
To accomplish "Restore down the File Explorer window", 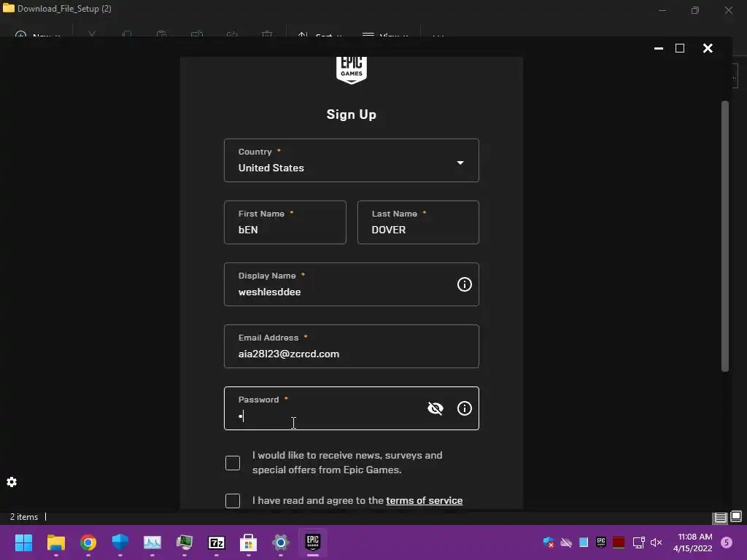I will click(x=695, y=10).
